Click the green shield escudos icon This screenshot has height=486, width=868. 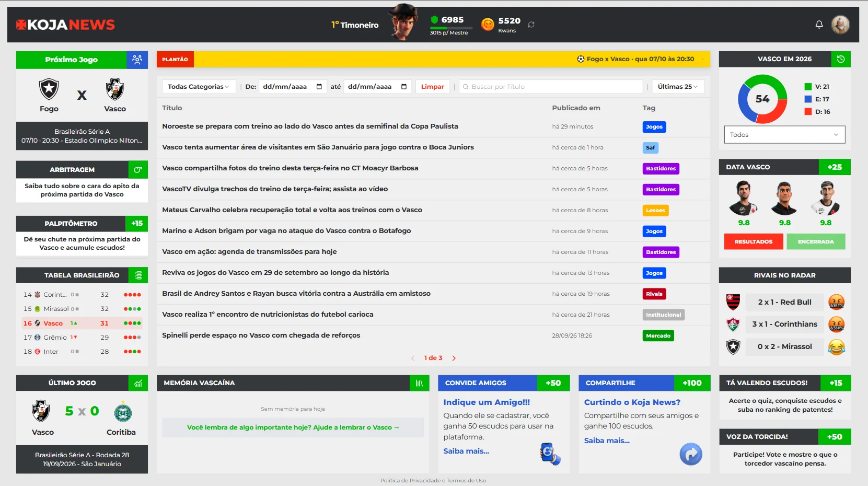[x=434, y=20]
